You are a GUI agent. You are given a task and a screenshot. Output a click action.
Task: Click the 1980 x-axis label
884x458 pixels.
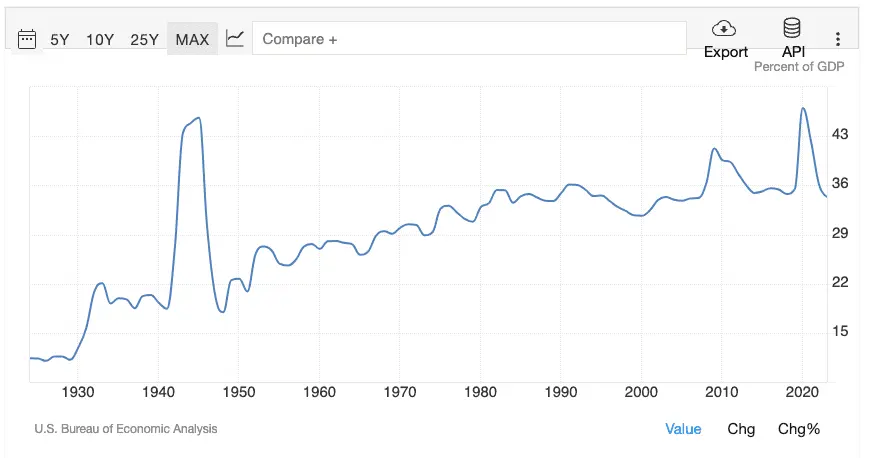point(481,392)
